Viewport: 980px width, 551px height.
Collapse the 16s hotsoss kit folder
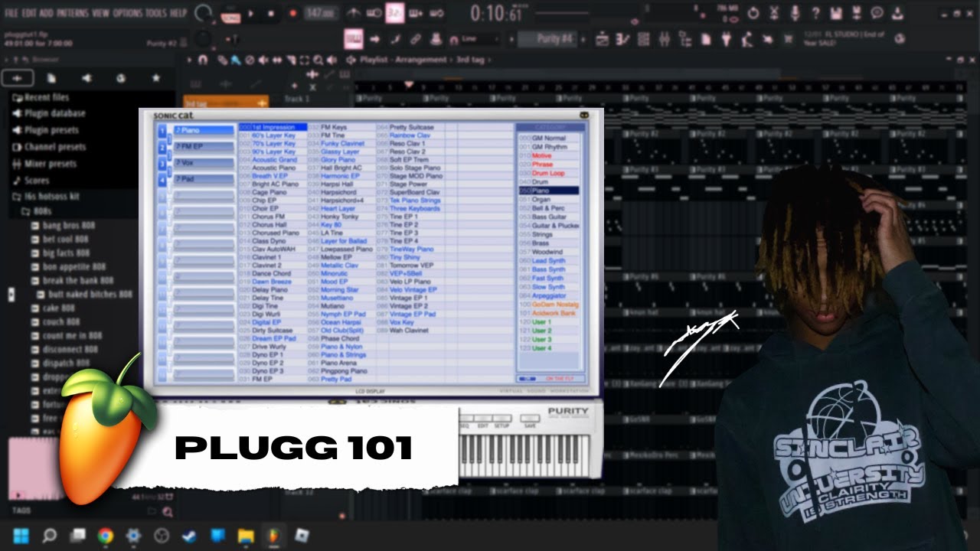click(x=45, y=197)
